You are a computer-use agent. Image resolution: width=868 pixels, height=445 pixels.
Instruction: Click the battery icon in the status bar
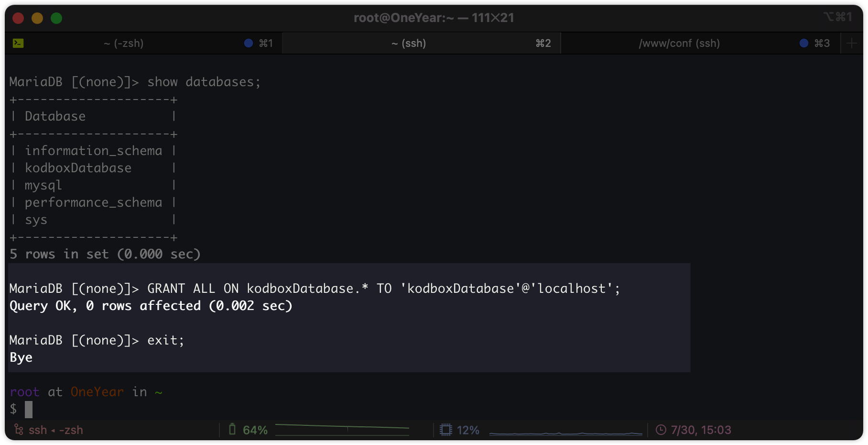click(232, 429)
